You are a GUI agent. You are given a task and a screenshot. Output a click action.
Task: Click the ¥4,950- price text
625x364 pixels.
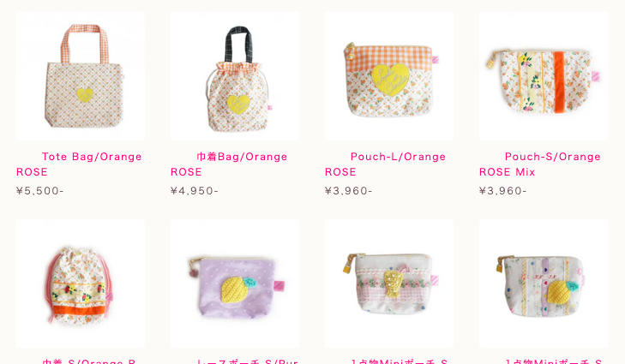(x=194, y=191)
